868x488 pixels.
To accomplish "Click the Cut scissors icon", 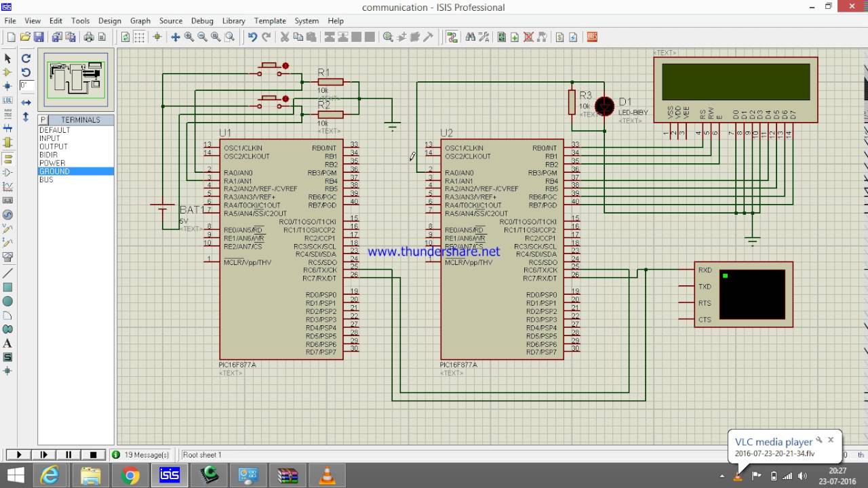I will coord(285,37).
